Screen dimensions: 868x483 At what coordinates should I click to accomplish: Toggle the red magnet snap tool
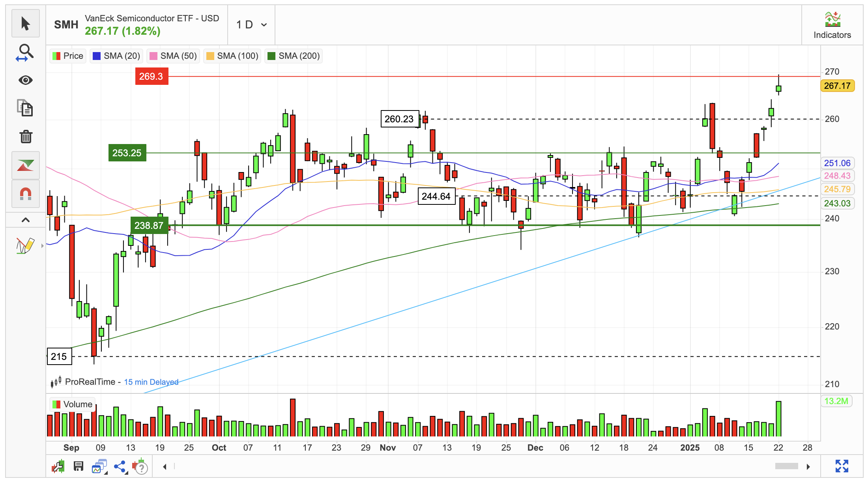tap(26, 194)
